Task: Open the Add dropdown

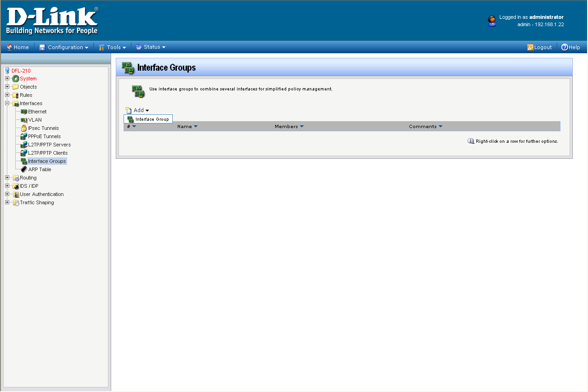Action: pos(141,111)
